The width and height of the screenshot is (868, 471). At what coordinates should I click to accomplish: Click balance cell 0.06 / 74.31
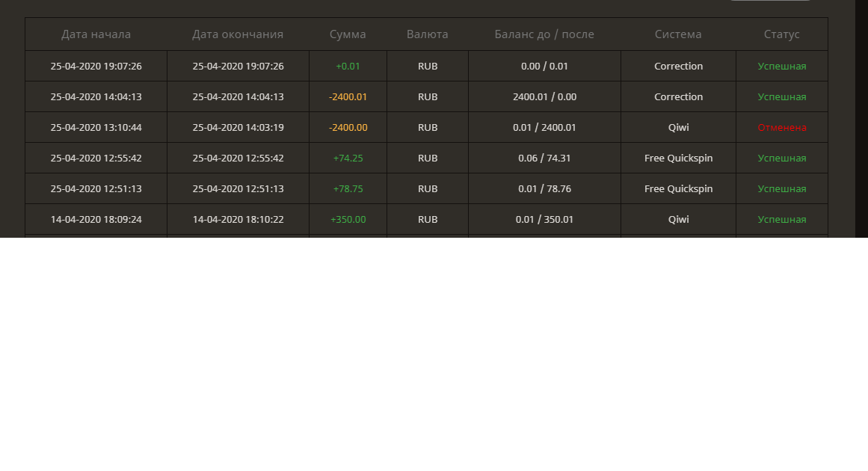click(544, 158)
